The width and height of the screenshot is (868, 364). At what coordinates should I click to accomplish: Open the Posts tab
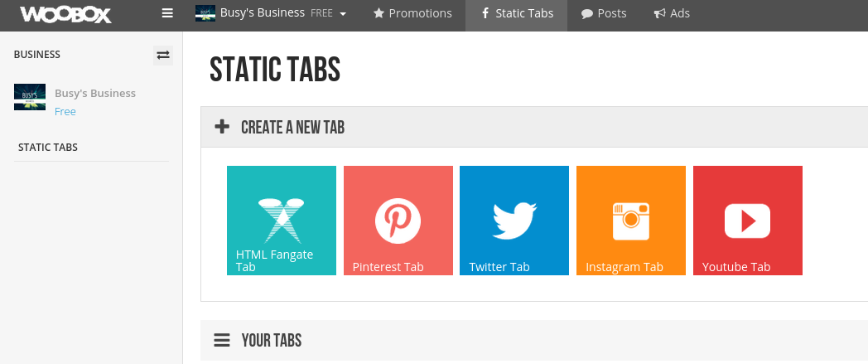coord(604,13)
